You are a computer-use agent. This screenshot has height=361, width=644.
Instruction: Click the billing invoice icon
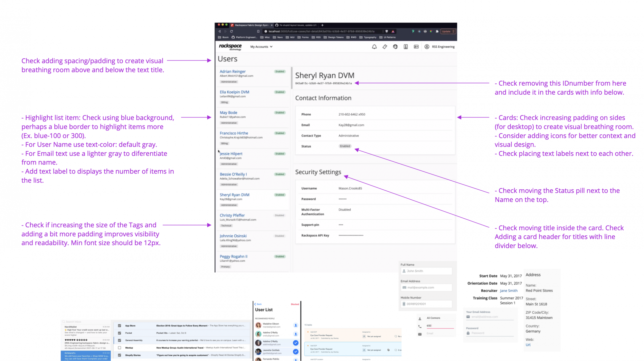pos(406,47)
